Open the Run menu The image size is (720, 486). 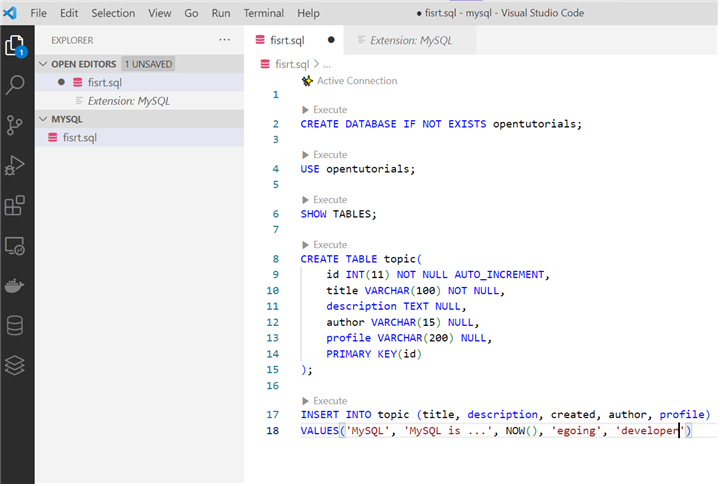point(221,13)
